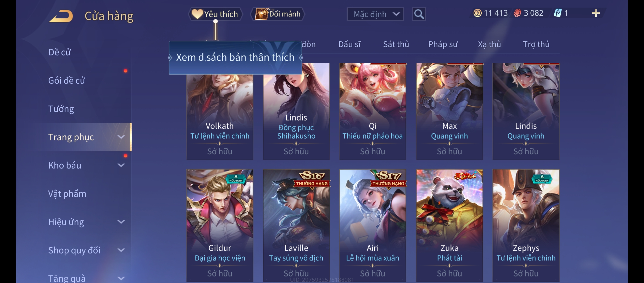Tap the blue ticket currency icon
The image size is (644, 283).
tap(558, 13)
